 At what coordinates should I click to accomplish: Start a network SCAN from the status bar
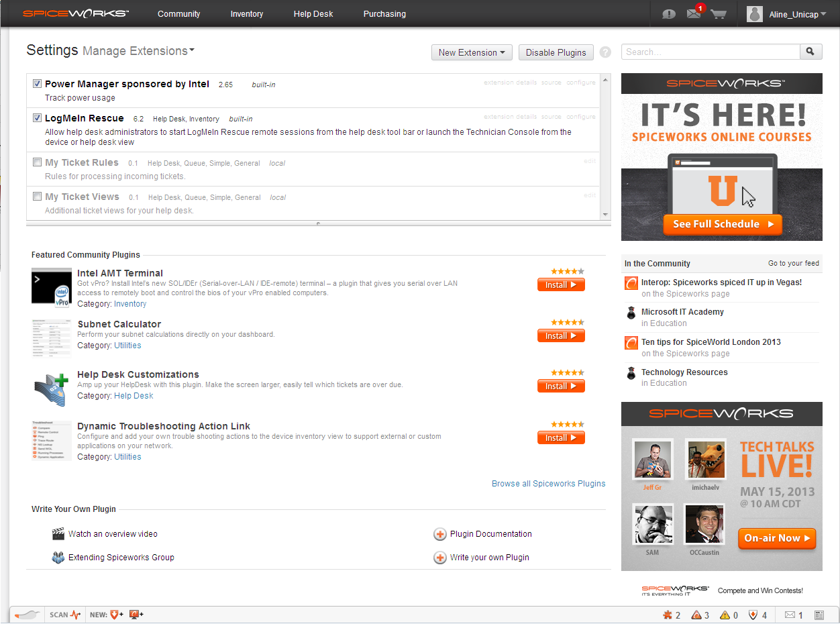(59, 615)
